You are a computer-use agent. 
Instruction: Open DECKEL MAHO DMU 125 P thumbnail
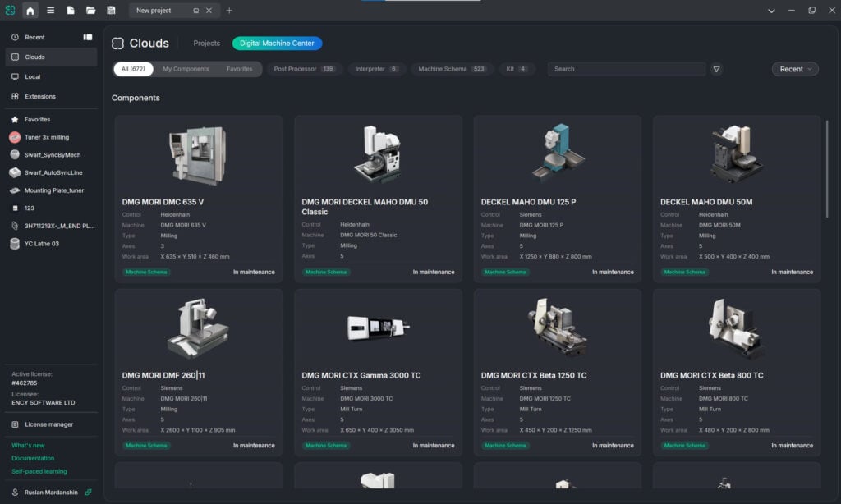558,153
